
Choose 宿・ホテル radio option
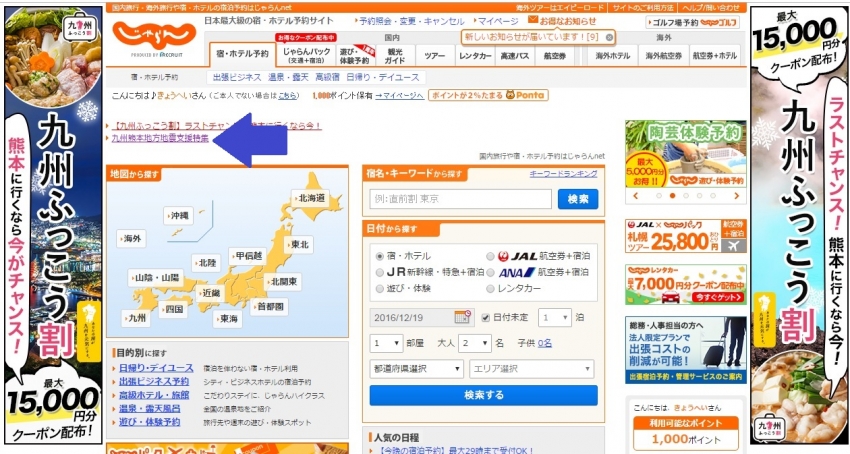(379, 256)
